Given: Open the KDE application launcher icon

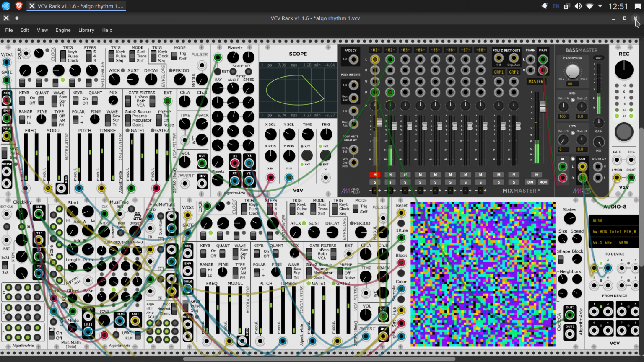Looking at the screenshot, I should (6, 6).
